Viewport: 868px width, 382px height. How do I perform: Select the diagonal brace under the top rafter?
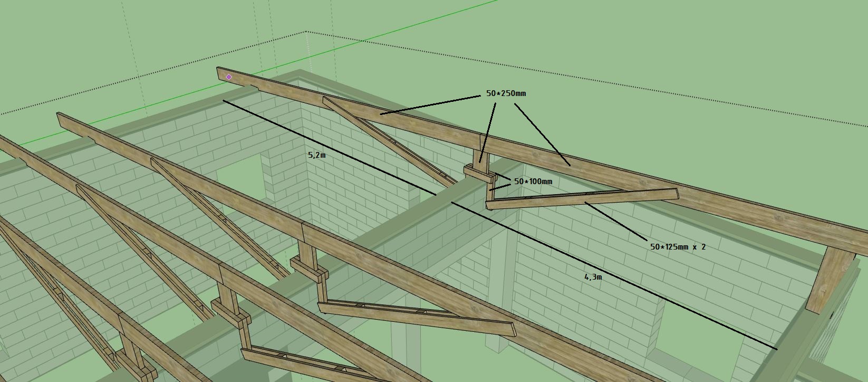[x=390, y=140]
